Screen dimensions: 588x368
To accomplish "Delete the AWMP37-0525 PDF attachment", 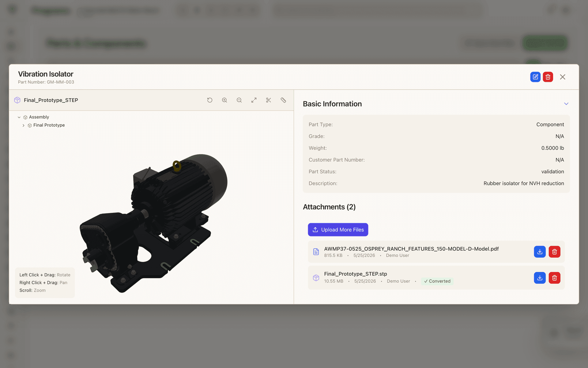I will pos(554,252).
